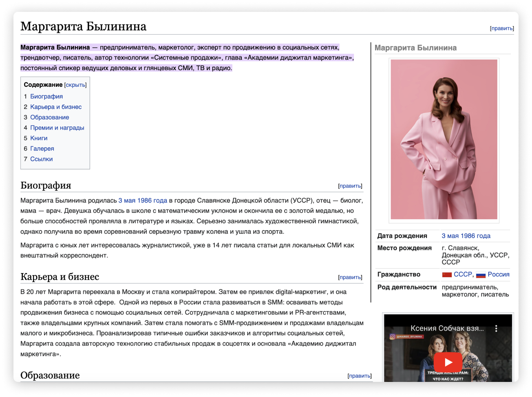Click the Род деятельности label
The image size is (532, 397).
(x=407, y=287)
